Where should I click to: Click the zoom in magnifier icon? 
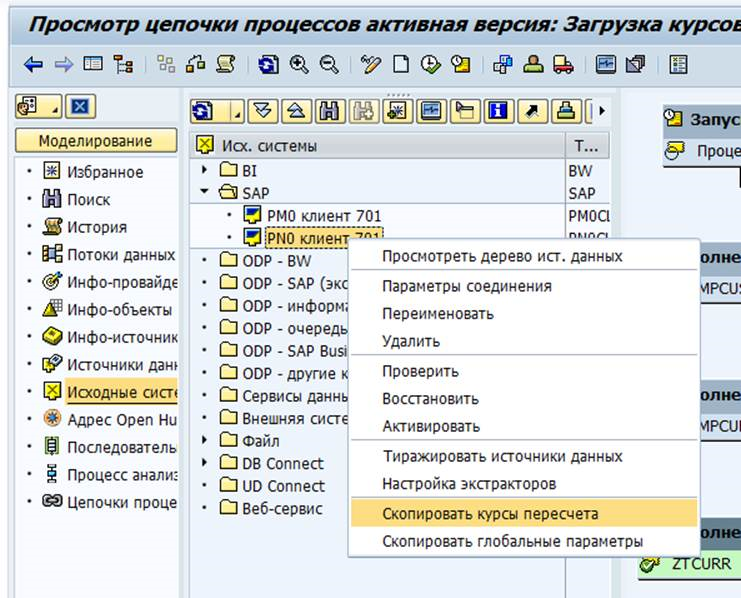(x=299, y=64)
